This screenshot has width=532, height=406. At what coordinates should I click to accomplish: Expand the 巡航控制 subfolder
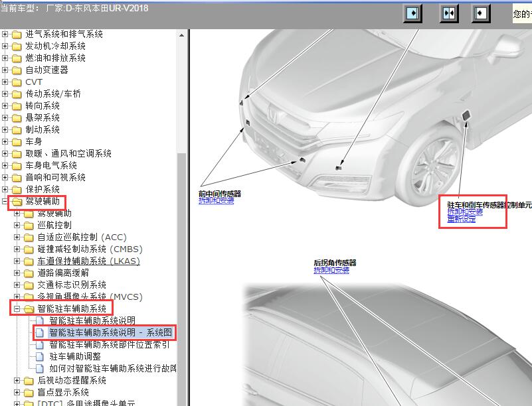tap(17, 226)
